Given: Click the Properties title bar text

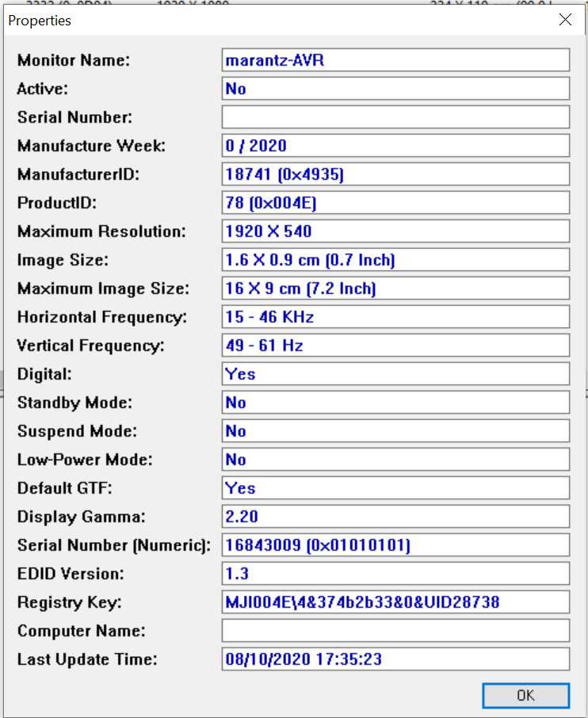Looking at the screenshot, I should click(40, 21).
